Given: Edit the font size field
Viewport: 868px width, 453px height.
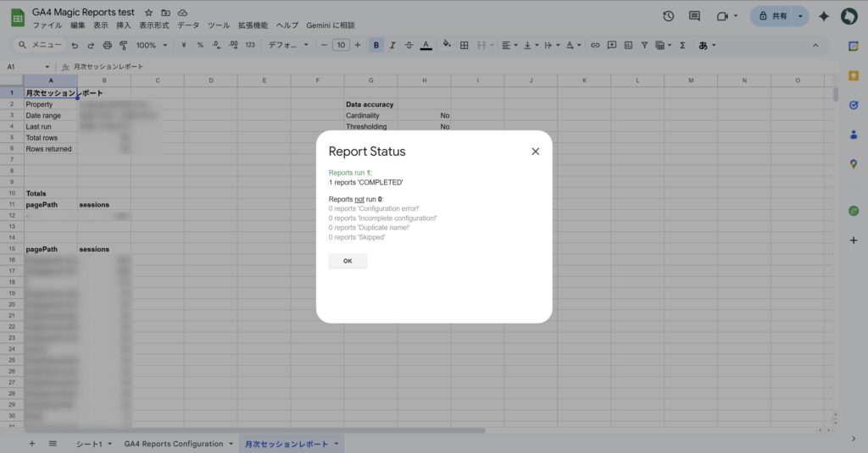Looking at the screenshot, I should [x=341, y=46].
